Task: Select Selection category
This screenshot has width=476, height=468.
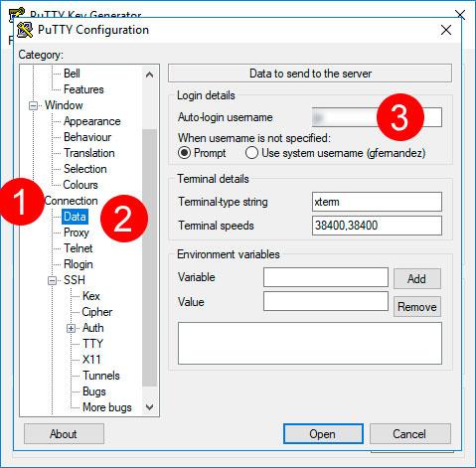Action: [85, 169]
